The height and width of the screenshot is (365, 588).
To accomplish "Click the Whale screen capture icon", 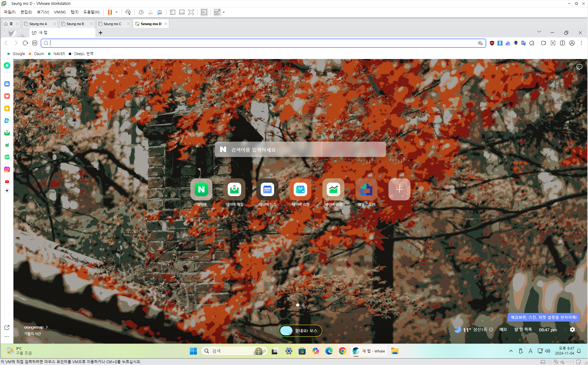I will click(x=553, y=43).
